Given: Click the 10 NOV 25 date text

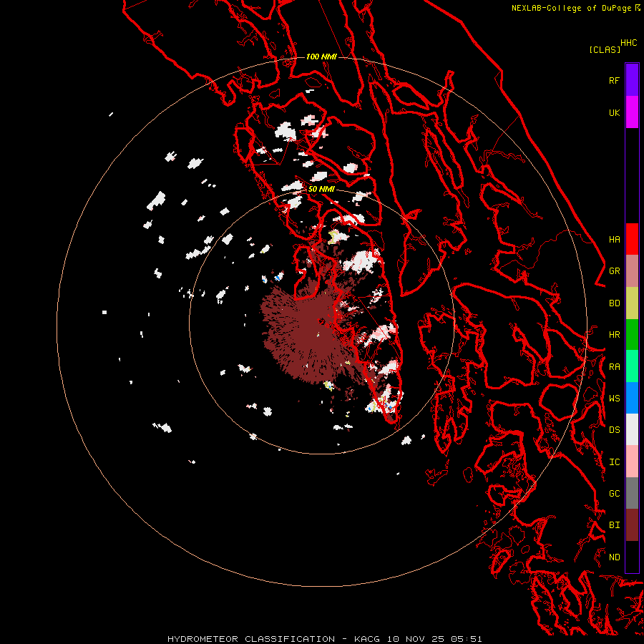Looking at the screenshot, I should pyautogui.click(x=416, y=639).
